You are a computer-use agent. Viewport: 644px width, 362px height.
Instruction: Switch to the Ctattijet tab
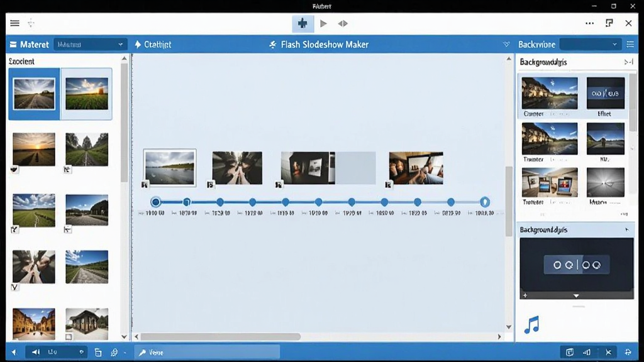[153, 45]
